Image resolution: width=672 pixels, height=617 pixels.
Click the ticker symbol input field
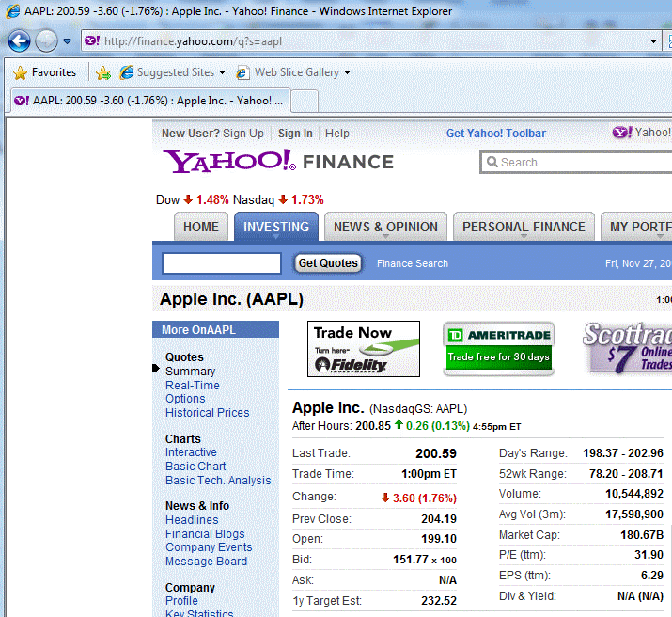222,263
